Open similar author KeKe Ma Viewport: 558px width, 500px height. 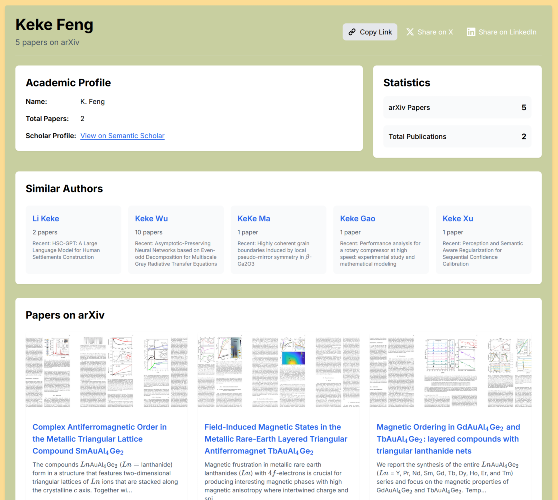(x=254, y=219)
